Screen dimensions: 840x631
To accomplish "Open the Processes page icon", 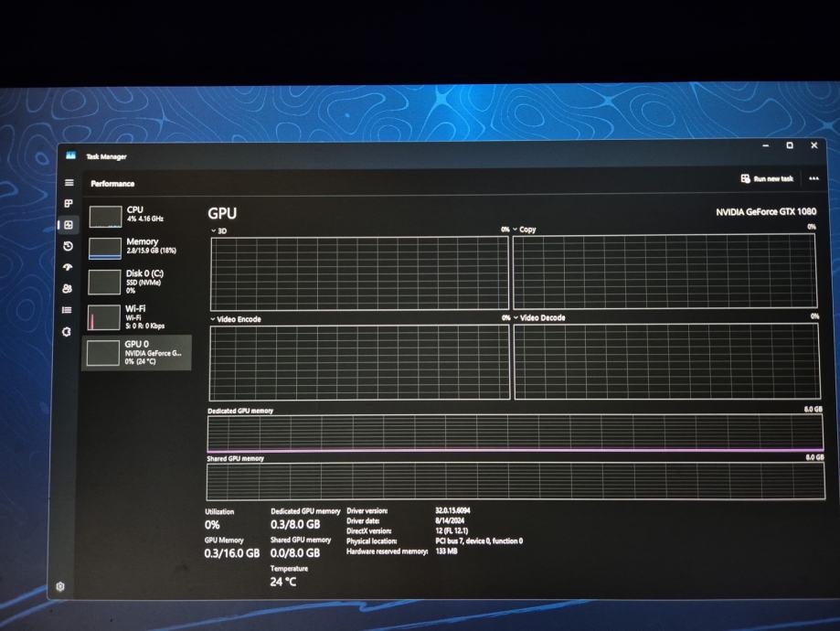I will pyautogui.click(x=69, y=204).
